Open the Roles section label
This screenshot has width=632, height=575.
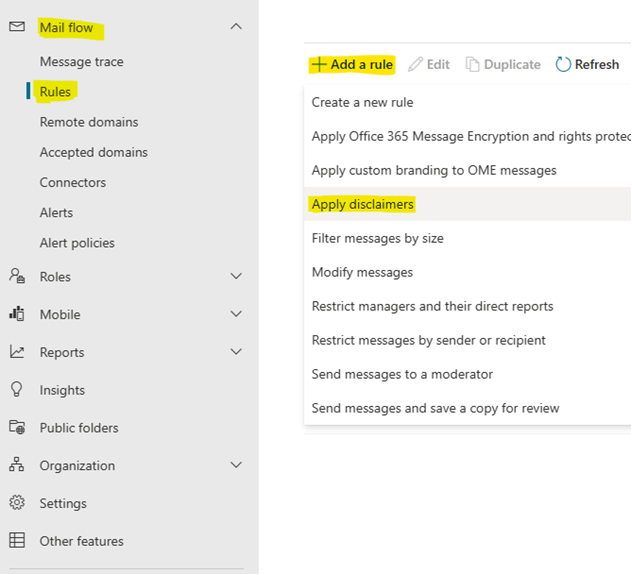[55, 277]
